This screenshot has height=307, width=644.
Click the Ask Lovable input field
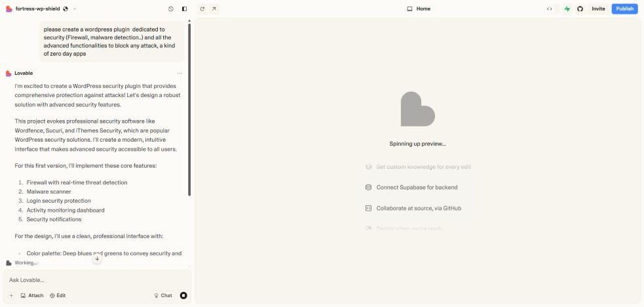(x=97, y=280)
